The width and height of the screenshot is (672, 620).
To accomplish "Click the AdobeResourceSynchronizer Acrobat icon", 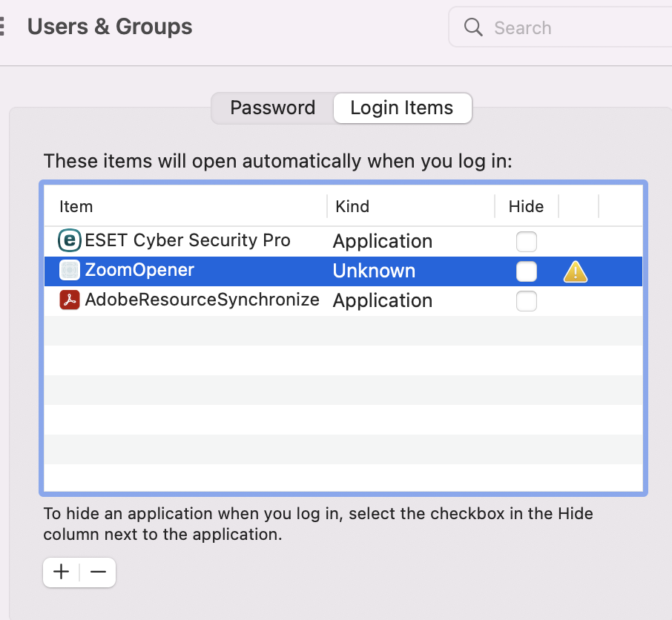I will (69, 300).
